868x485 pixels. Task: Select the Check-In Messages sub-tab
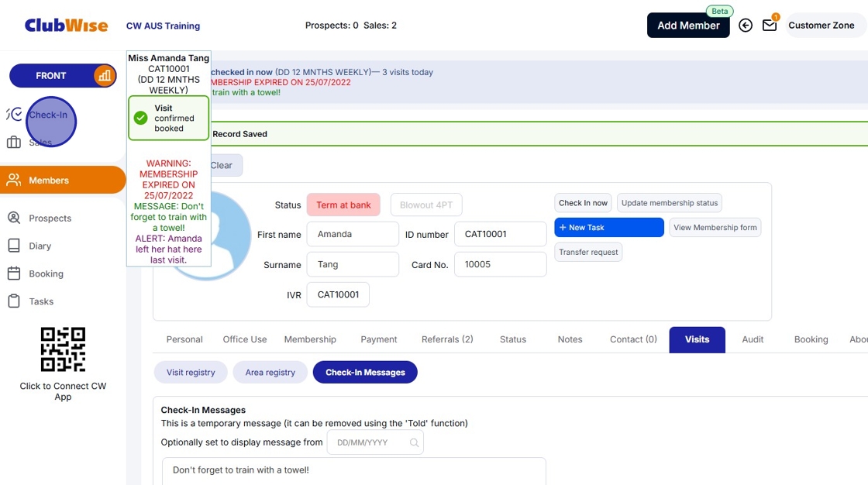[x=365, y=372]
